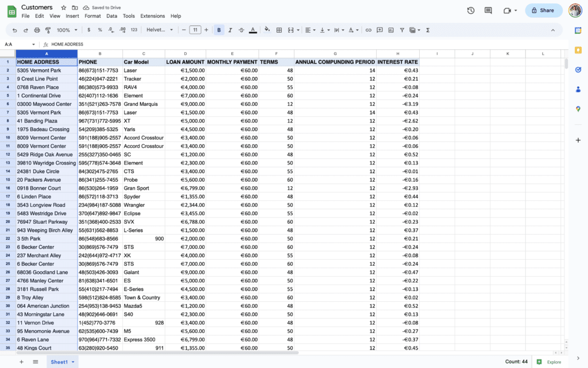Select the text color picker

click(253, 29)
